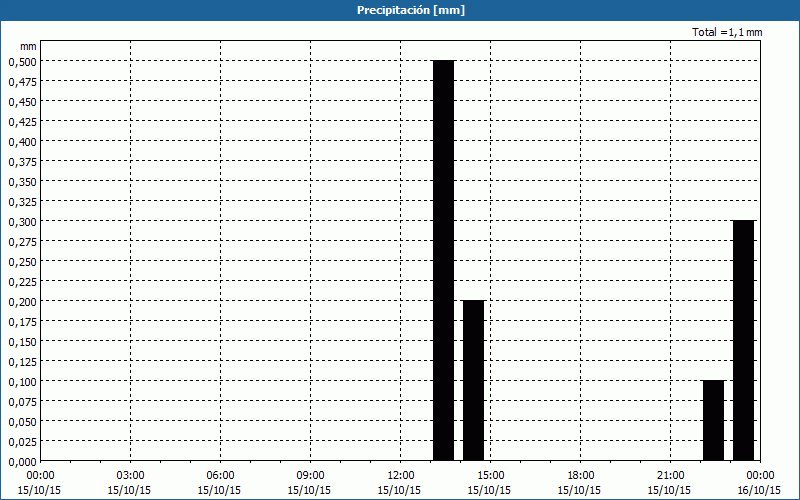
Task: Click the 0,075 y-axis label
Action: tap(22, 402)
